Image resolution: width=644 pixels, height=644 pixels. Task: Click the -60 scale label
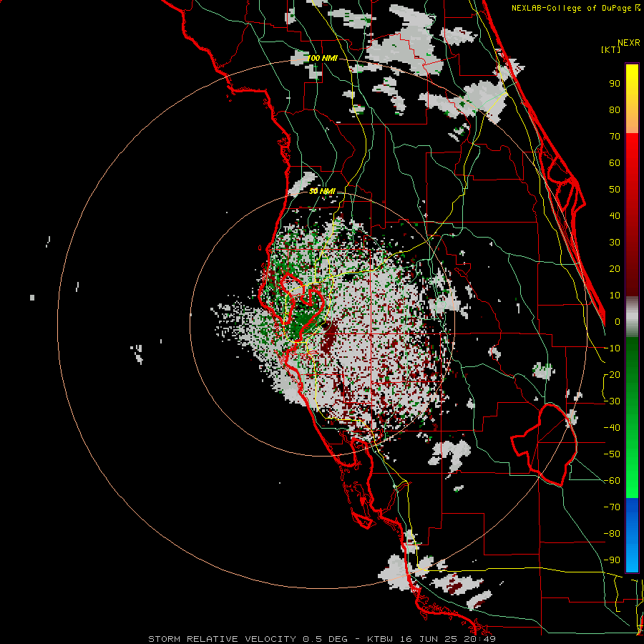(612, 481)
